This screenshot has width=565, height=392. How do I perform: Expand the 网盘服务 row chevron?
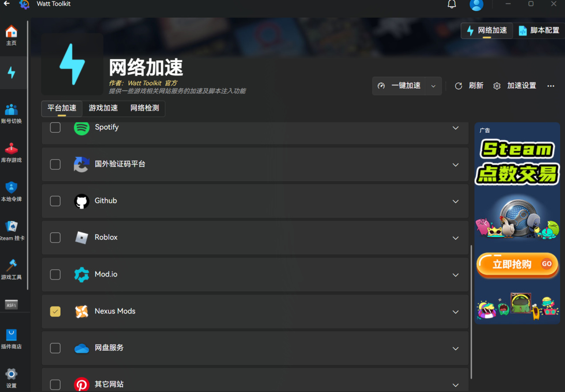tap(456, 349)
